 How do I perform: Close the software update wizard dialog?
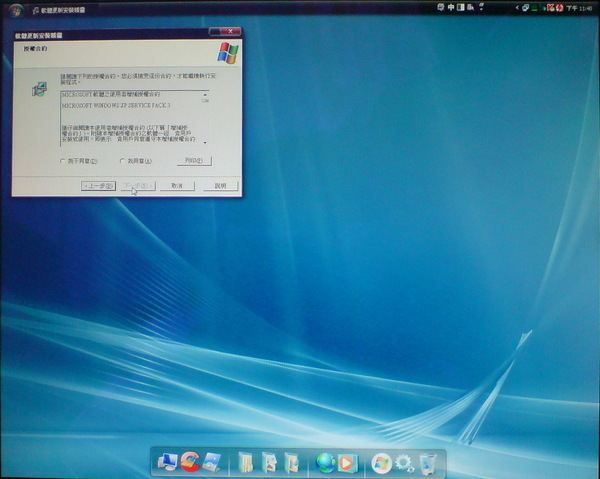pyautogui.click(x=231, y=31)
